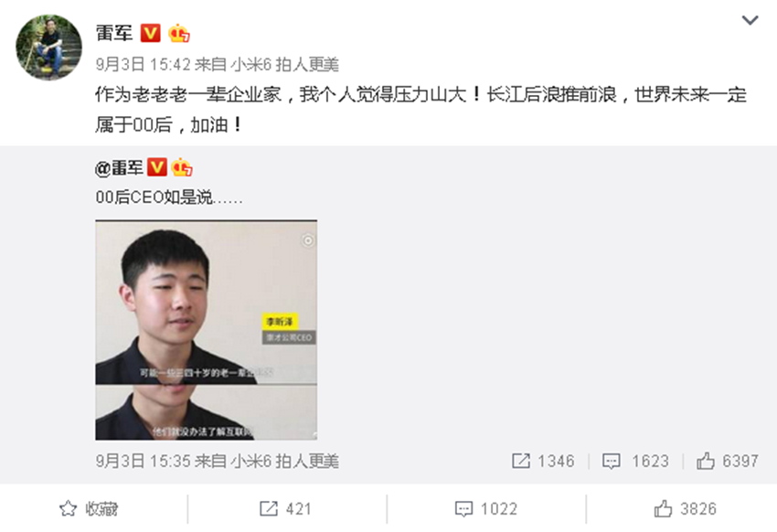Like the original post with 6397 likes
777x532 pixels.
click(x=728, y=462)
